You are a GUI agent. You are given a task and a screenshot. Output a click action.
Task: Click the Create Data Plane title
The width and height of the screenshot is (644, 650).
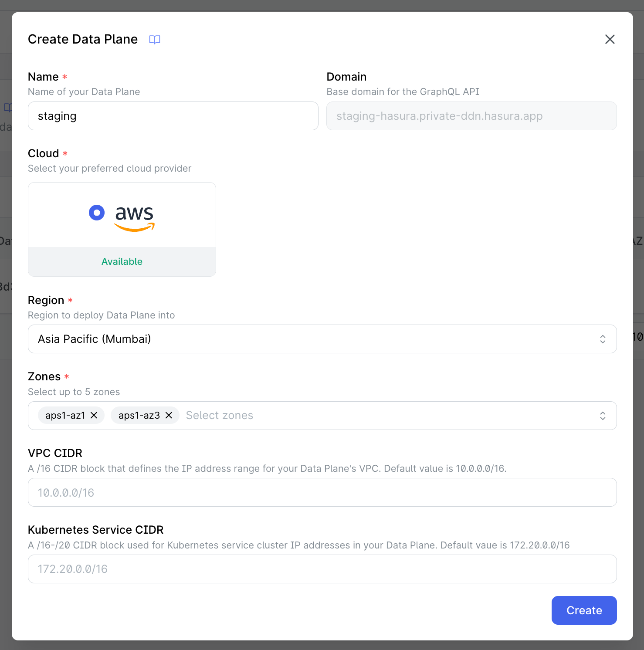tap(83, 39)
